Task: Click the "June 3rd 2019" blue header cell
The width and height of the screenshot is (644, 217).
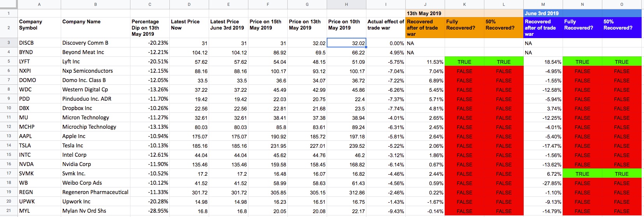Action: [543, 13]
